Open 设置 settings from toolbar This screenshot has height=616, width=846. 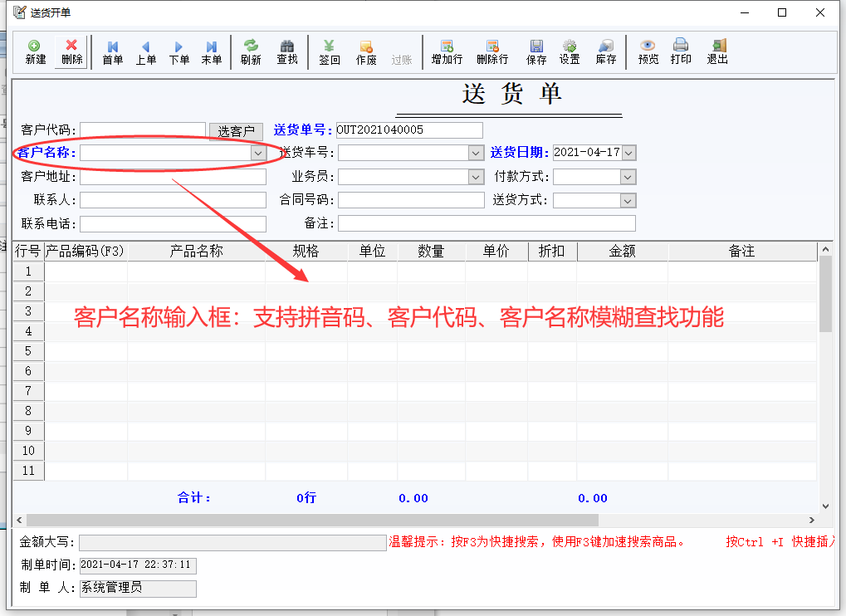point(570,52)
